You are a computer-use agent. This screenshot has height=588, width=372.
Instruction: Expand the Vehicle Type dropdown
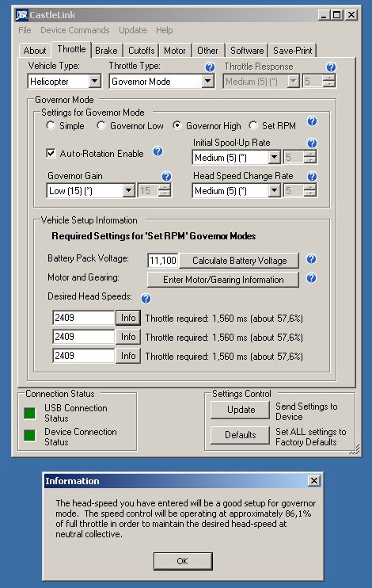click(x=95, y=81)
